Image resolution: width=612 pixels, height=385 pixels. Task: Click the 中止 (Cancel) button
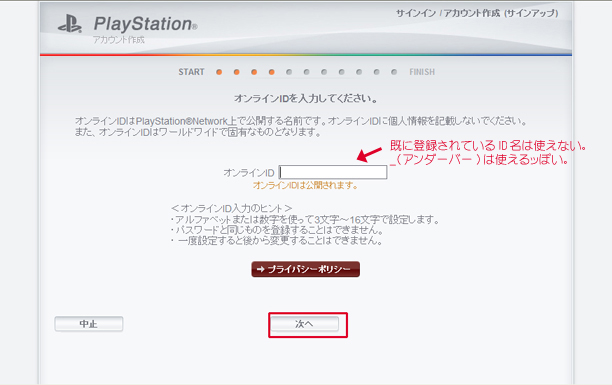89,324
